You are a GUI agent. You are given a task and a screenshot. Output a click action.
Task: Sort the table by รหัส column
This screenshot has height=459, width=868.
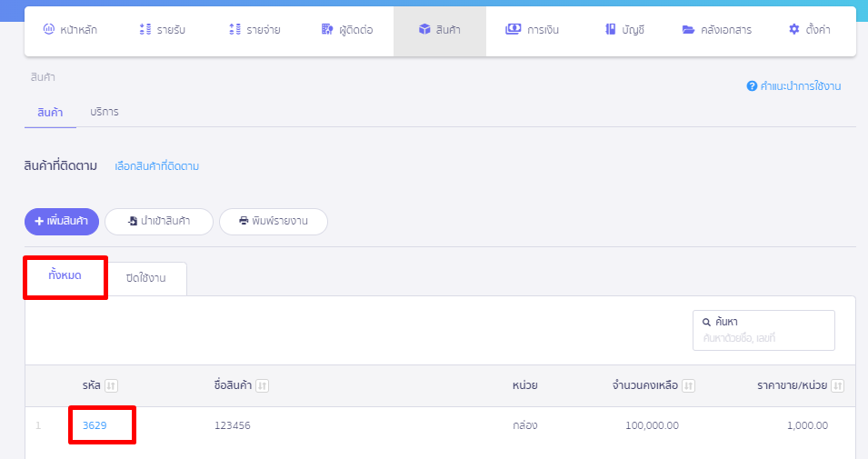pyautogui.click(x=111, y=386)
